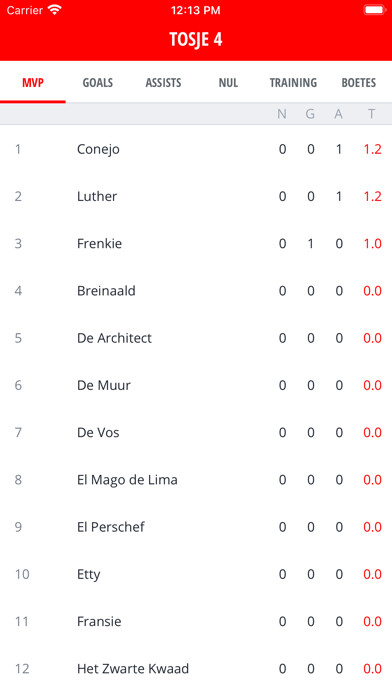Select the MVP tab
Image resolution: width=392 pixels, height=696 pixels.
(33, 83)
